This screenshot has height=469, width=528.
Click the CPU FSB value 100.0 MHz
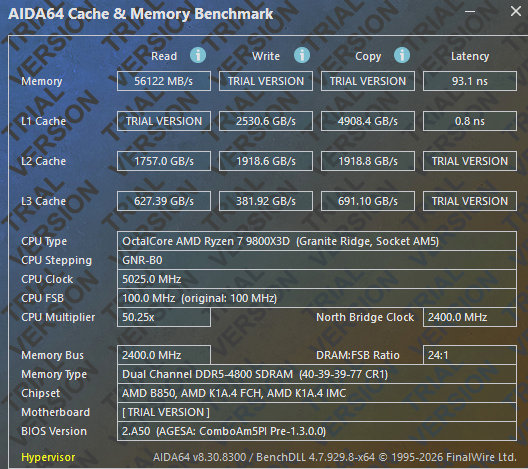317,298
